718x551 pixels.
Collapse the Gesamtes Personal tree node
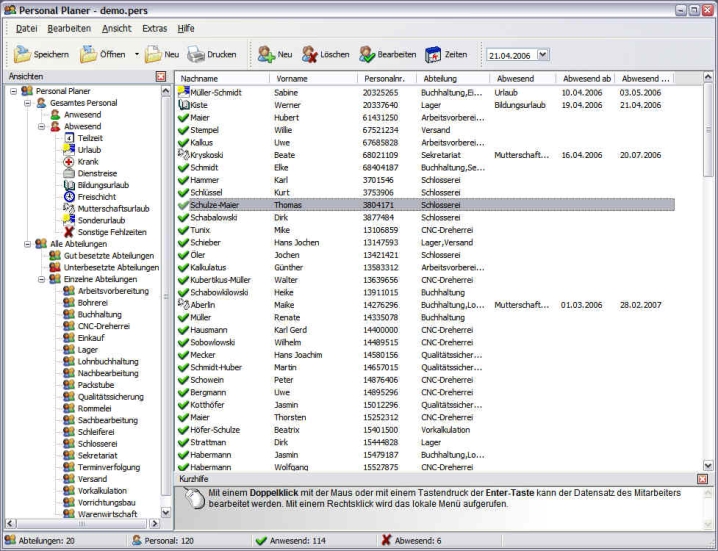click(28, 103)
